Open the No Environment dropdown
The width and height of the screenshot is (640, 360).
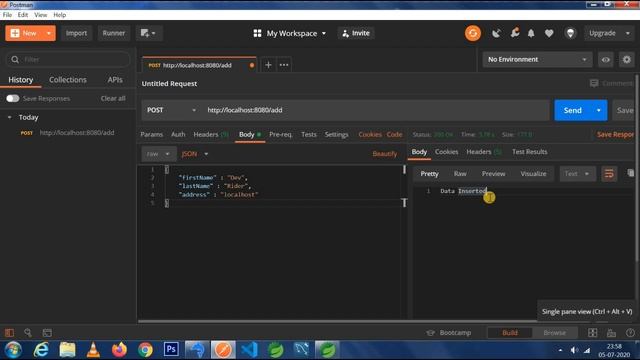click(537, 60)
